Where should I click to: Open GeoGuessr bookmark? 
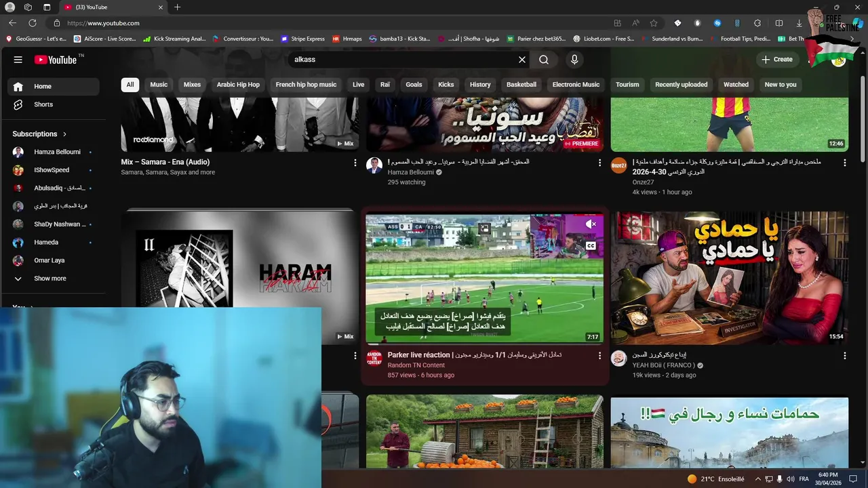[36, 39]
